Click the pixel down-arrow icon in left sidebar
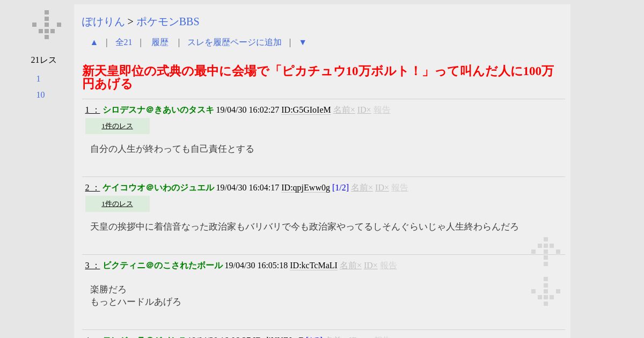 (x=47, y=25)
